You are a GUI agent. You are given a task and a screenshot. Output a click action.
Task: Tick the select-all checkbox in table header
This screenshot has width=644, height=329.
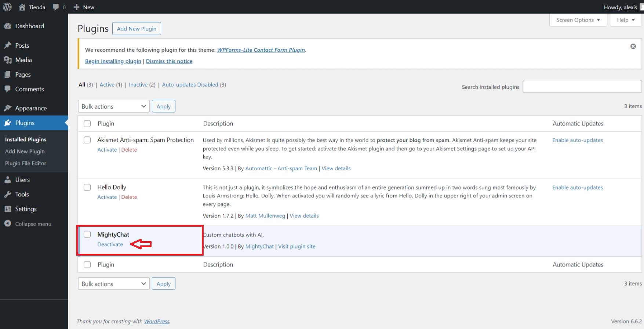click(x=87, y=124)
